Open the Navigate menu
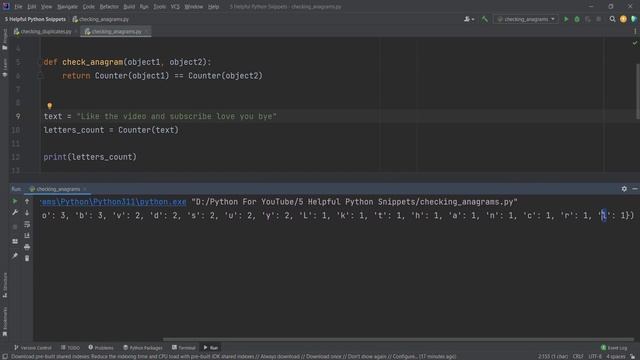This screenshot has width=640, height=360. (x=67, y=7)
